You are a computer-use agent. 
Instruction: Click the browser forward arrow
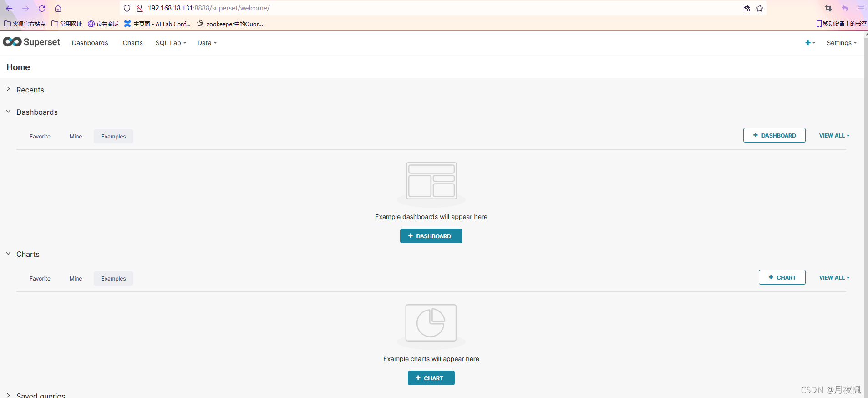(25, 8)
